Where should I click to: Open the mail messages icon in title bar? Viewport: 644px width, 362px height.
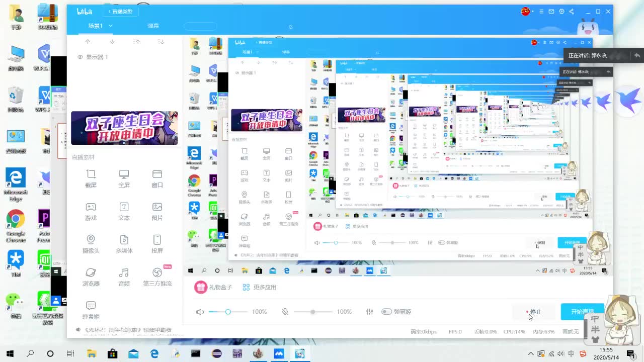click(x=551, y=12)
